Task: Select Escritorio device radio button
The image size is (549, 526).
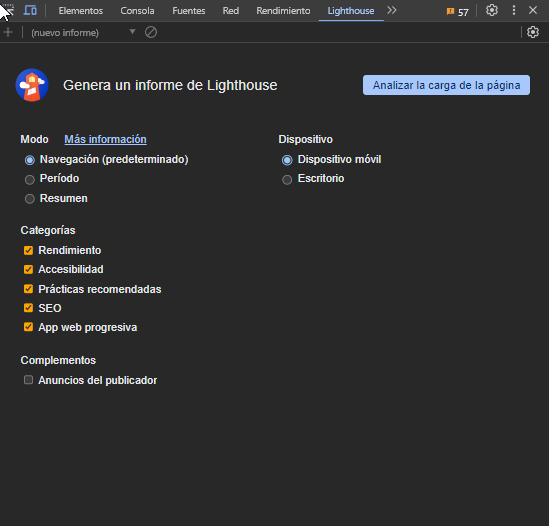Action: tap(287, 180)
